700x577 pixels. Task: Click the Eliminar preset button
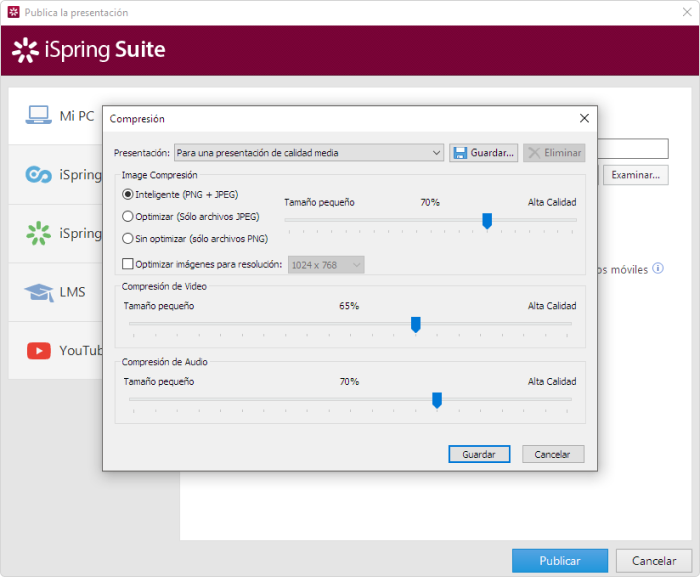[x=554, y=153]
